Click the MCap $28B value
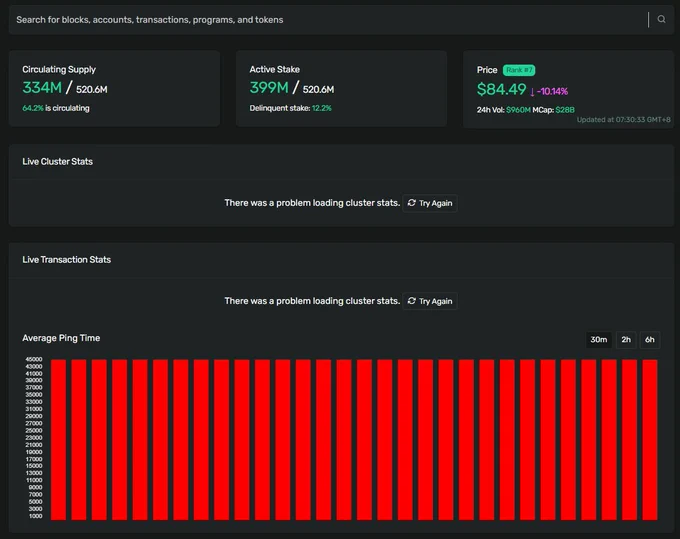Image resolution: width=680 pixels, height=539 pixels. pos(565,110)
